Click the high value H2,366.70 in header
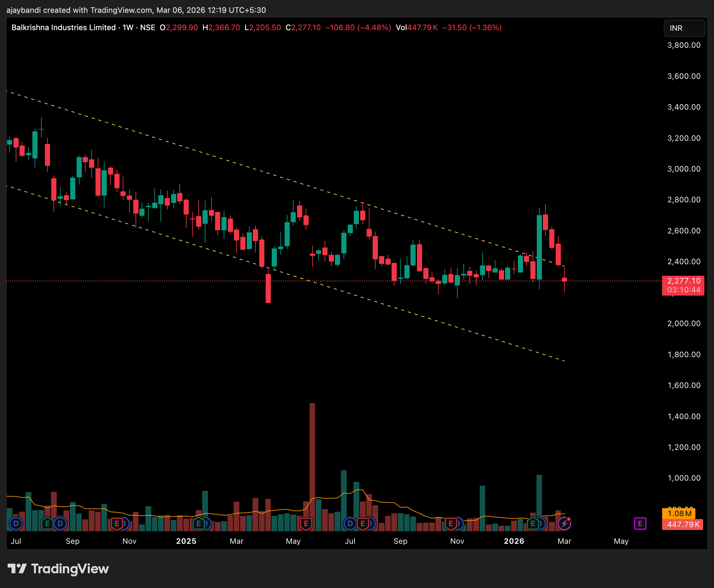This screenshot has height=588, width=714. (x=221, y=28)
